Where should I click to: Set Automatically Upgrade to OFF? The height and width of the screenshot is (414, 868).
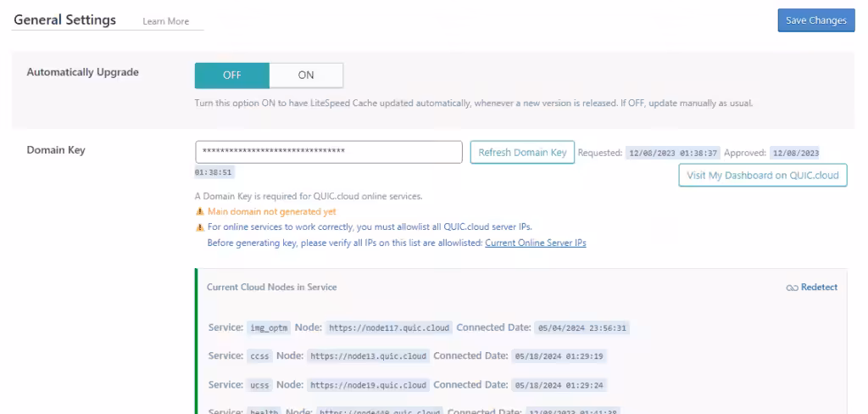[232, 75]
